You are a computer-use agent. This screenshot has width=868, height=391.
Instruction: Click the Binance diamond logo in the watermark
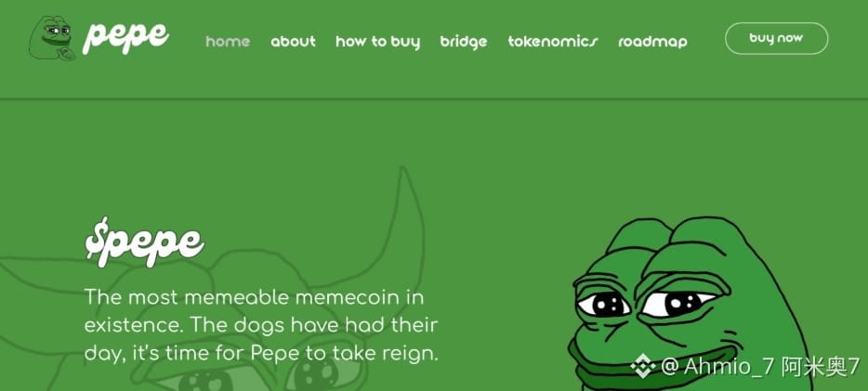[x=643, y=366]
